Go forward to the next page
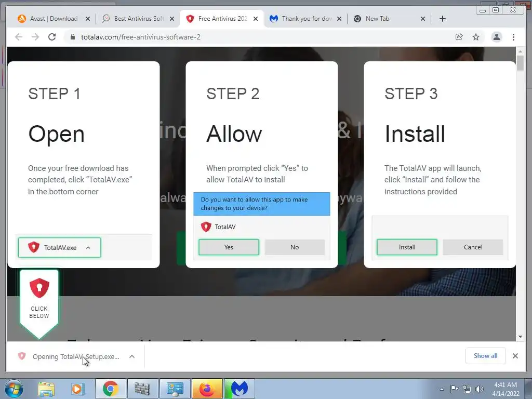This screenshot has height=399, width=532. pos(35,37)
